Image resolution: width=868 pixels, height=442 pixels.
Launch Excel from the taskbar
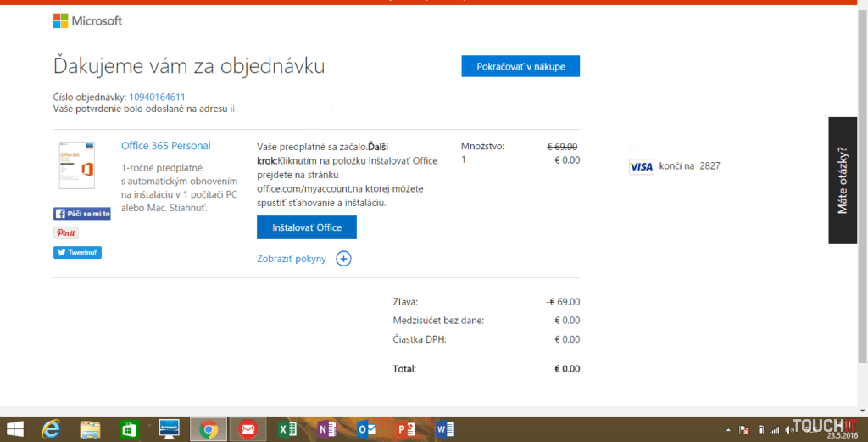click(x=287, y=429)
